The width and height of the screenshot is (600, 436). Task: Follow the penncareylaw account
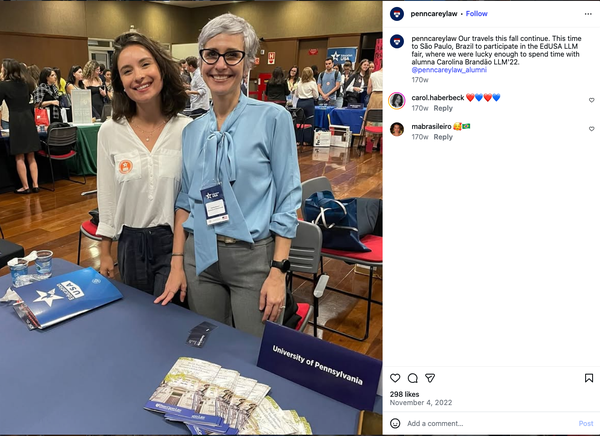coord(476,14)
